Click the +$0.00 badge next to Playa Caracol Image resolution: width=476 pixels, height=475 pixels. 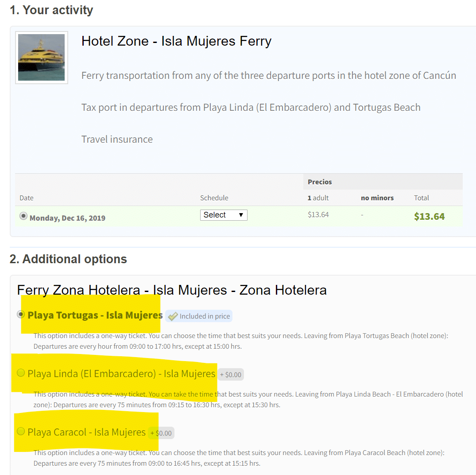(162, 433)
